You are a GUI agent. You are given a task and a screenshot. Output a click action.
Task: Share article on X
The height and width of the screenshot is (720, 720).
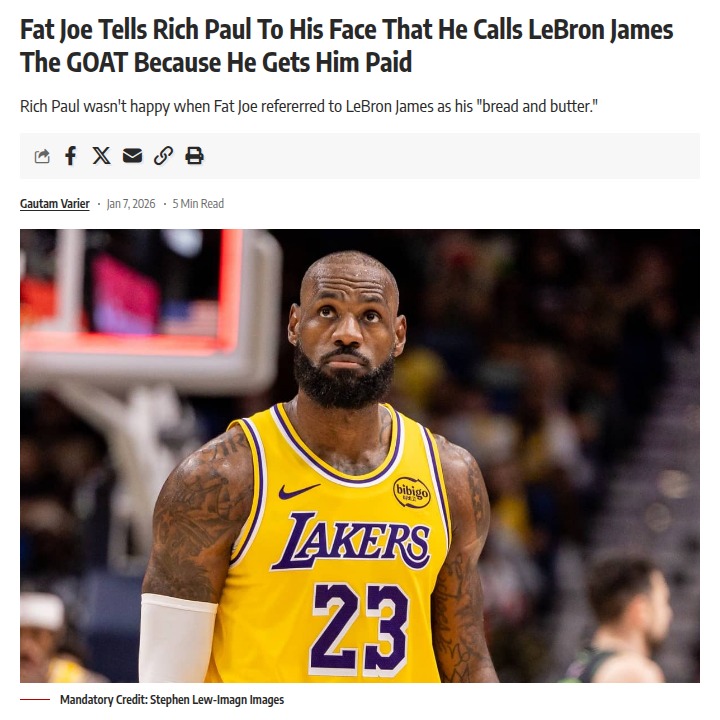pos(101,156)
